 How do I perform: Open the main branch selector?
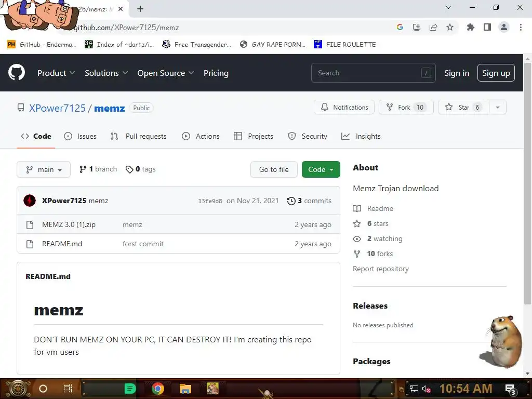point(44,169)
